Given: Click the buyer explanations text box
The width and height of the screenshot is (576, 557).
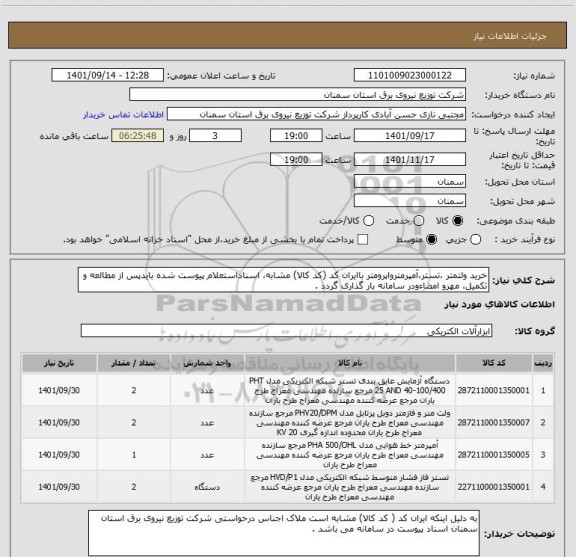Looking at the screenshot, I should tap(284, 533).
